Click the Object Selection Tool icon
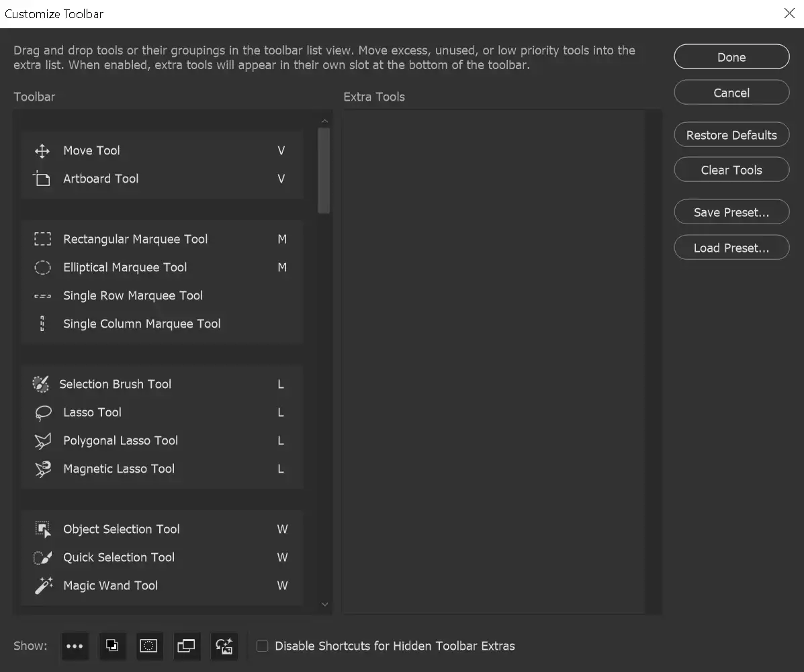804x672 pixels. tap(42, 529)
